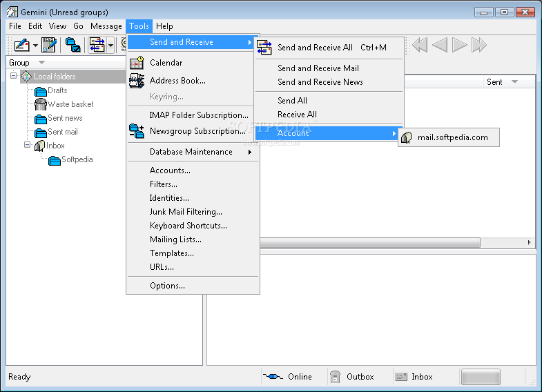Click the Inbox mailbox icon in tree
Viewport: 542px width, 392px height.
click(39, 146)
